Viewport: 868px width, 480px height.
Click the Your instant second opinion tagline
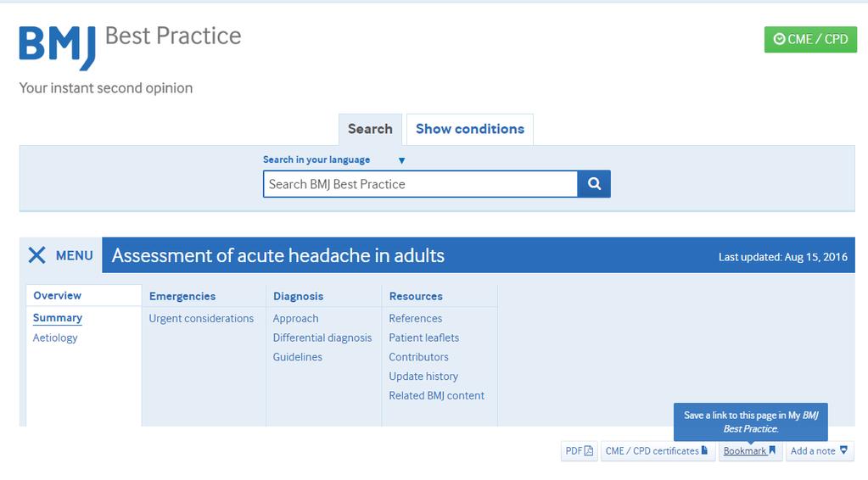tap(106, 88)
